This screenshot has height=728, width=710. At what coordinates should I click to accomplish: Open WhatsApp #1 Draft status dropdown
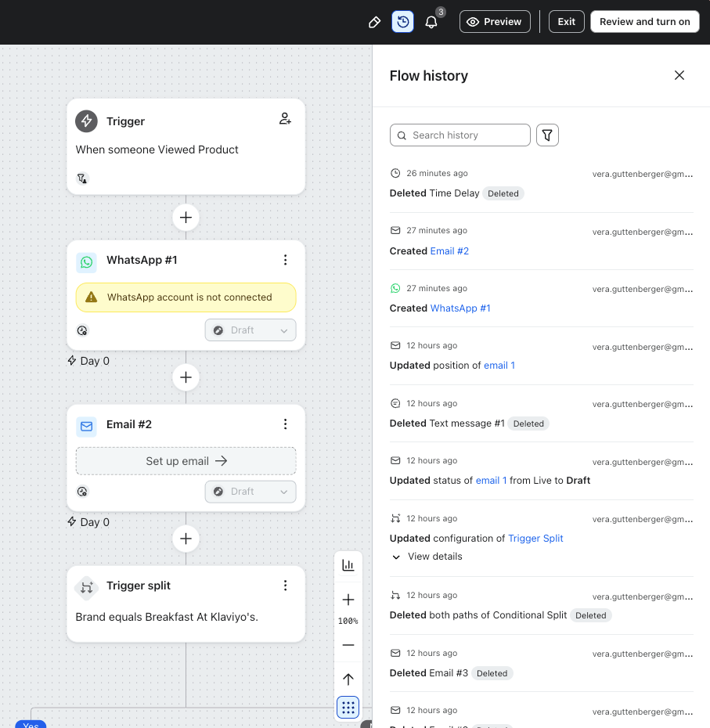(x=250, y=330)
